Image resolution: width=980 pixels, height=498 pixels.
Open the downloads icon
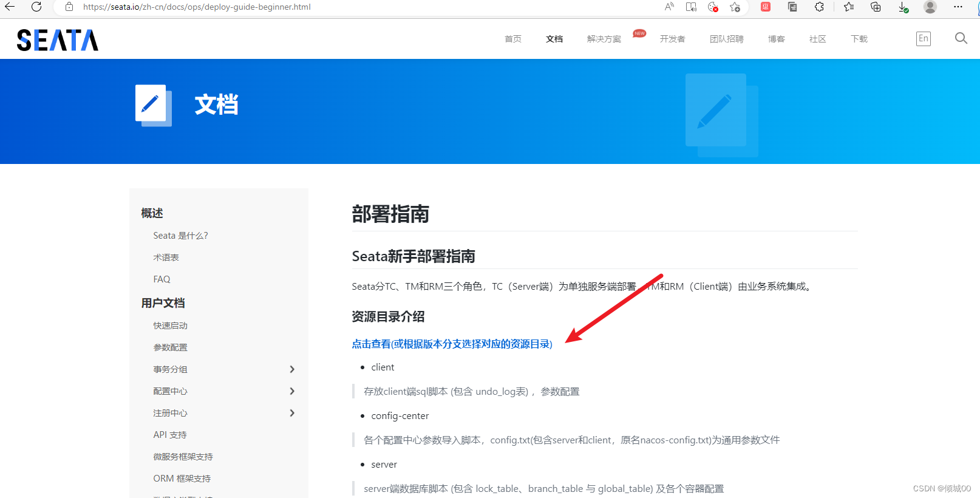pos(903,7)
